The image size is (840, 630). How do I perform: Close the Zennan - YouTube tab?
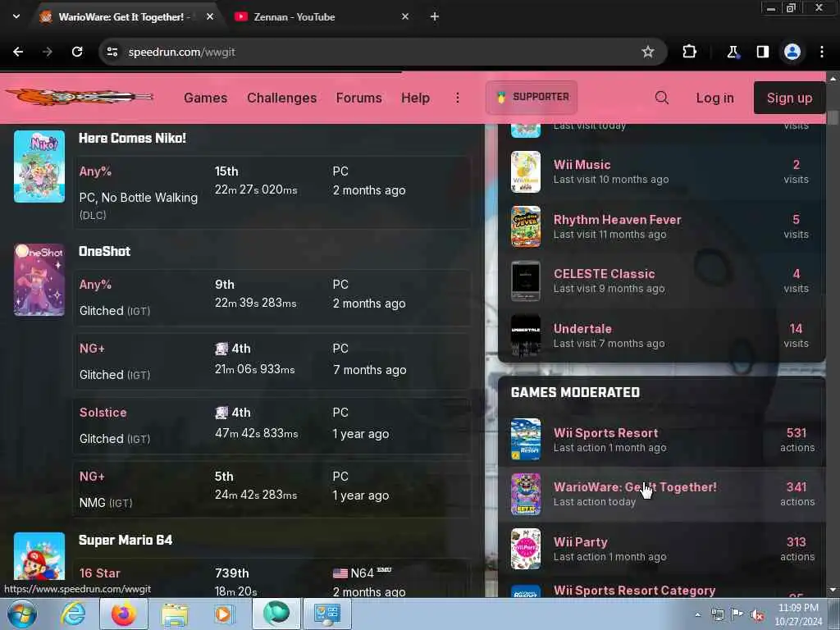(x=405, y=16)
